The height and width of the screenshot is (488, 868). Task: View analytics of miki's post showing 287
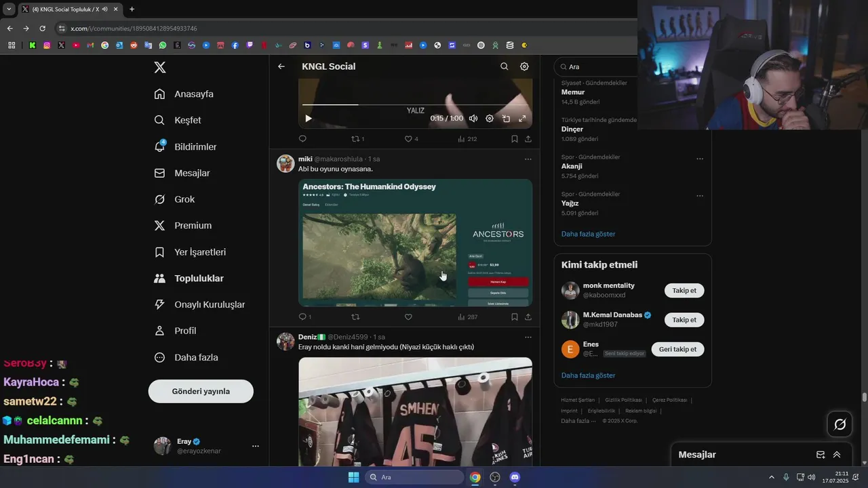[x=467, y=317]
